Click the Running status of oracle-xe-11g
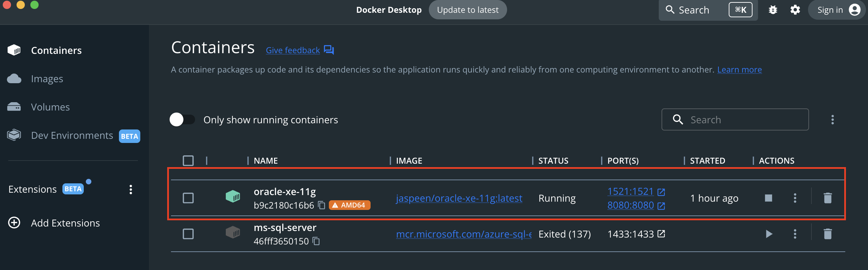868x270 pixels. point(557,198)
